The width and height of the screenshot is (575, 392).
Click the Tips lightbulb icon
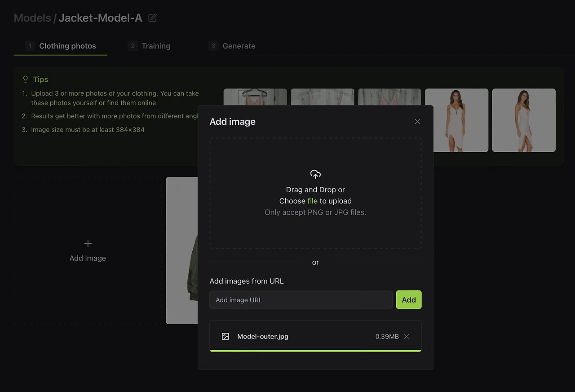click(26, 79)
